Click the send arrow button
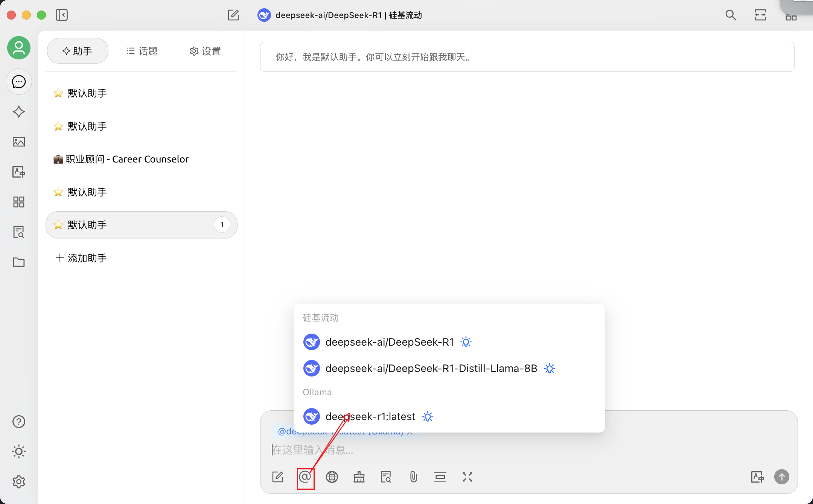Viewport: 813px width, 504px height. (x=782, y=477)
